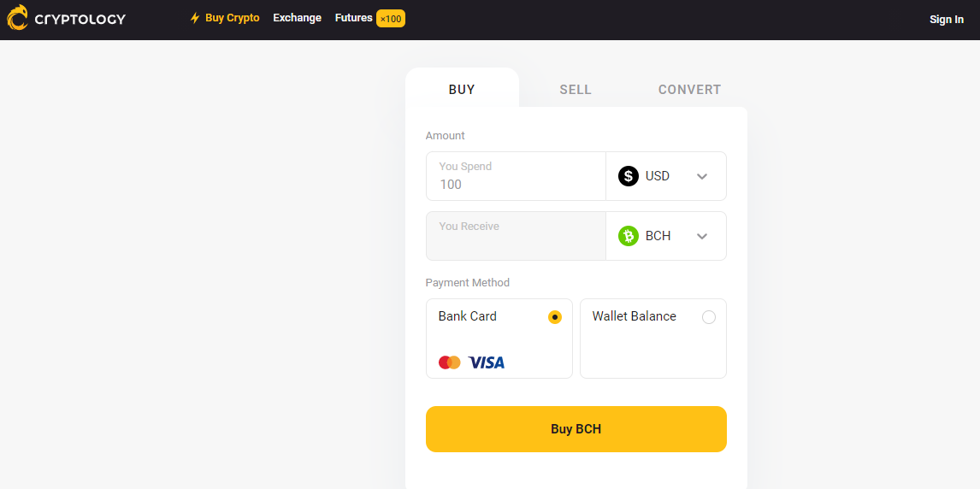Click the USD dollar coin icon

pos(629,176)
